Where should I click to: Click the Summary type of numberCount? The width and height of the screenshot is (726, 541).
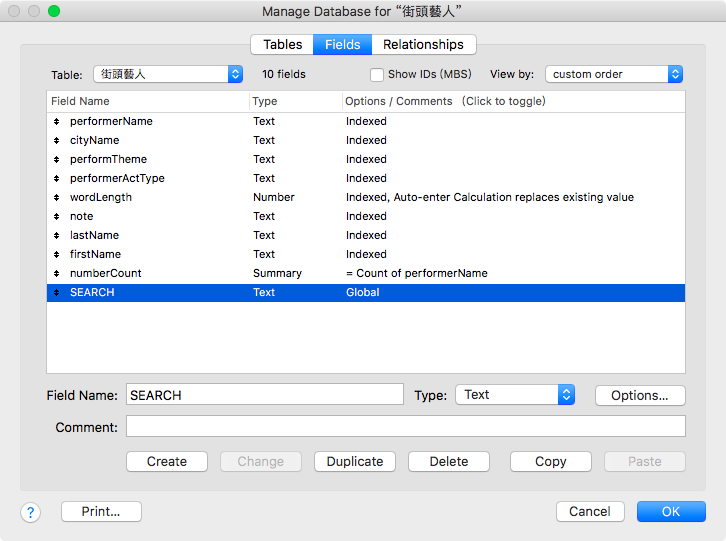pyautogui.click(x=277, y=273)
